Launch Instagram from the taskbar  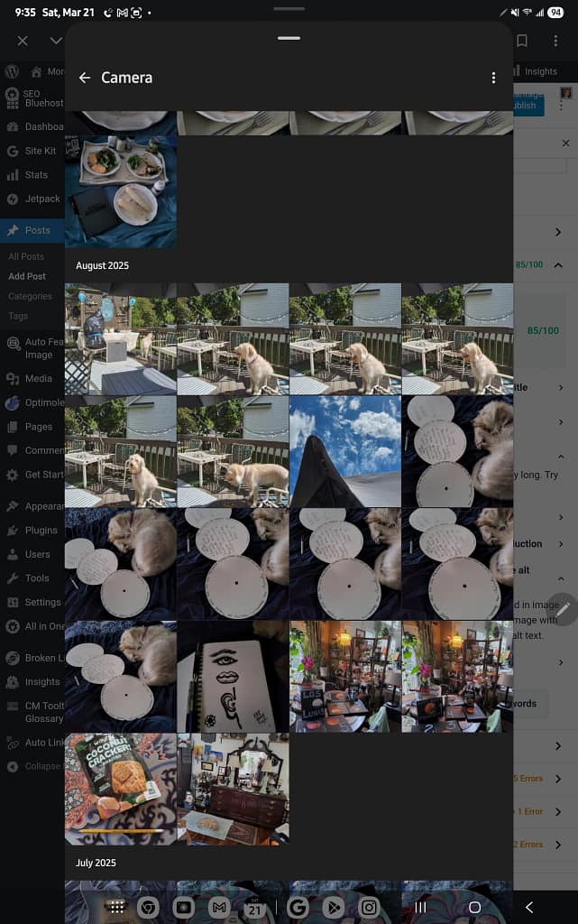click(369, 908)
